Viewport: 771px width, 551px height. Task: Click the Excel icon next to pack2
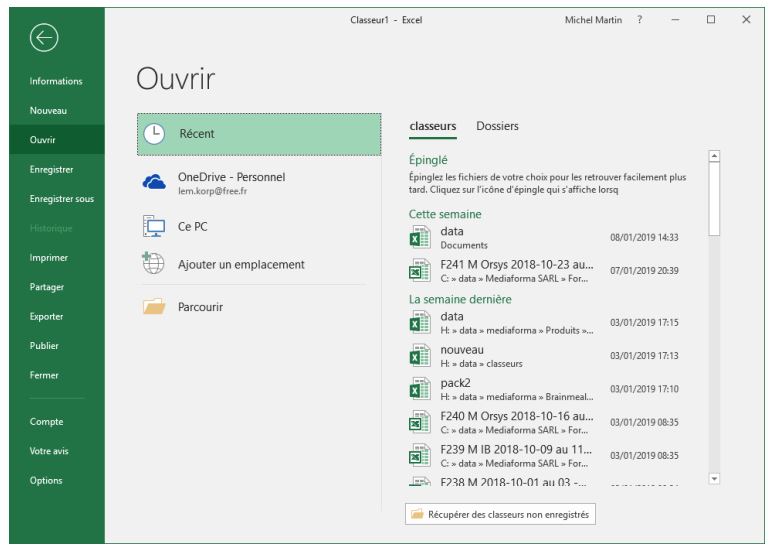tap(421, 390)
